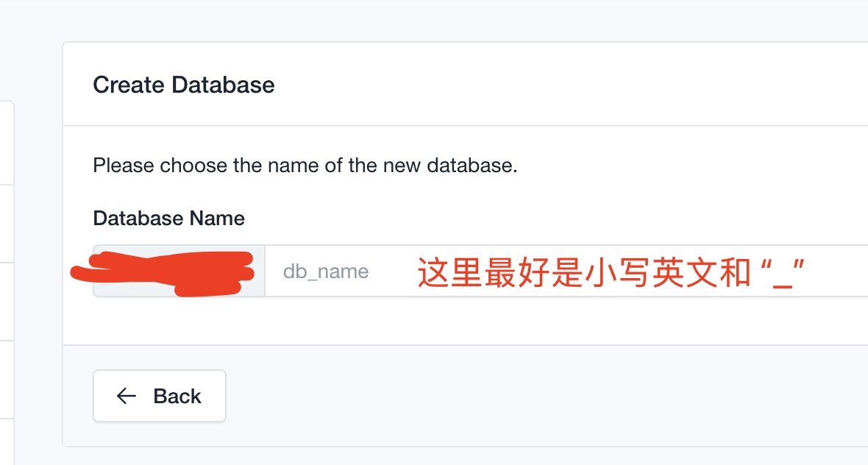Click the redacted database prefix box
Image resolution: width=868 pixels, height=465 pixels.
(x=179, y=271)
